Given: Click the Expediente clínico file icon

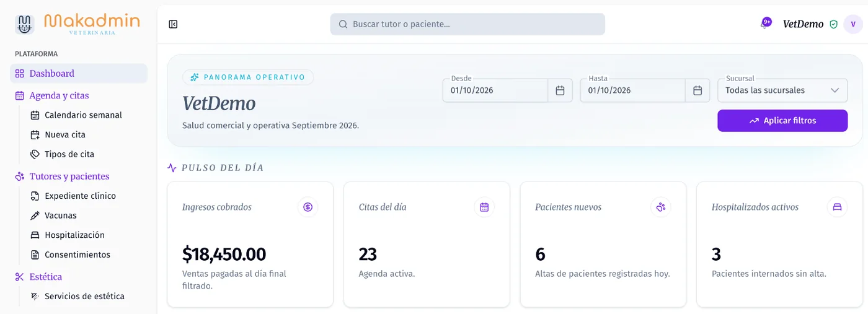Looking at the screenshot, I should click(x=35, y=196).
